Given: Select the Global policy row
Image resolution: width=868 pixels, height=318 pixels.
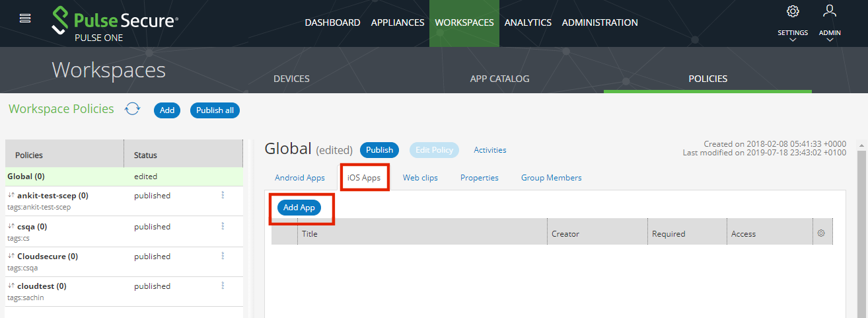Looking at the screenshot, I should click(66, 177).
